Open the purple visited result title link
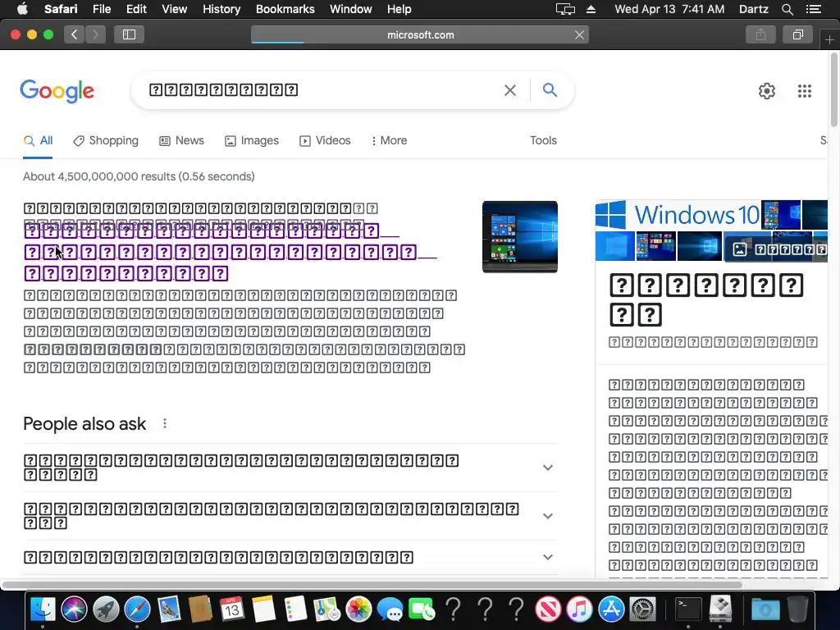840x630 pixels. (x=231, y=253)
